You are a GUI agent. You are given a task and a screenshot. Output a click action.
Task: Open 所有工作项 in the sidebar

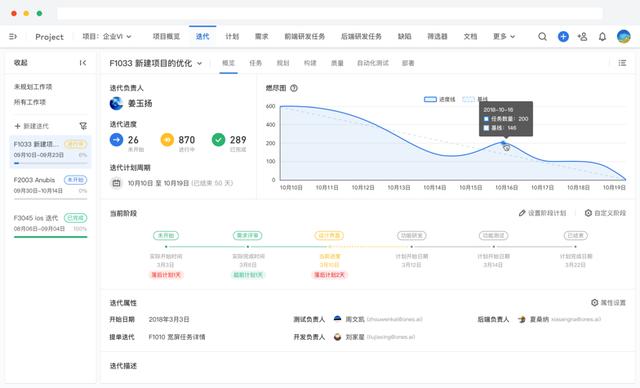tap(30, 102)
